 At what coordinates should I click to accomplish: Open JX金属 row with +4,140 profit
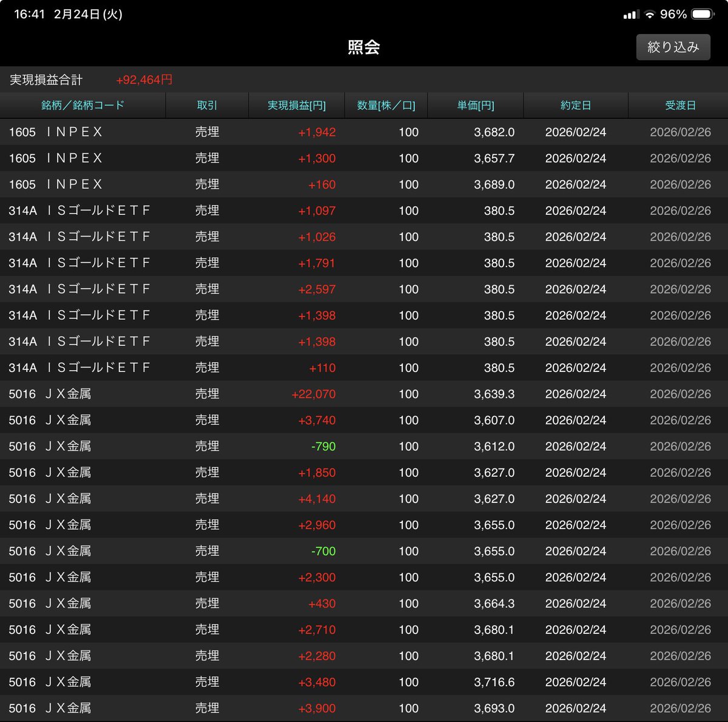[x=364, y=499]
